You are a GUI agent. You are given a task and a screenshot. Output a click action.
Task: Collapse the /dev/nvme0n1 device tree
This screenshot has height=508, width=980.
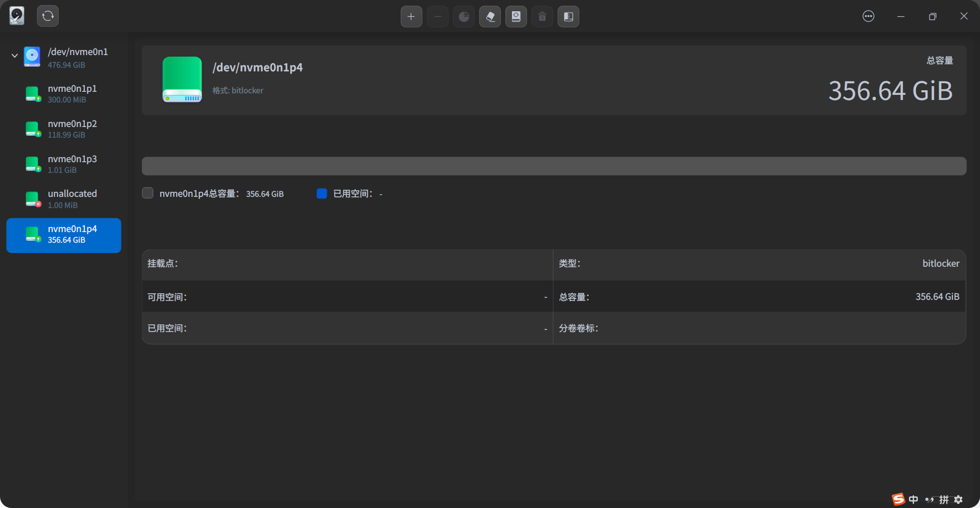point(14,56)
